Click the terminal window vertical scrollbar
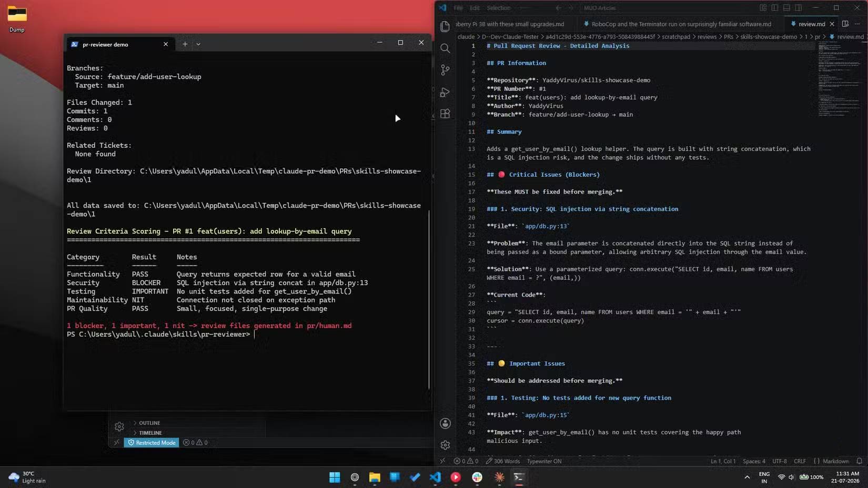The image size is (868, 488). (429, 300)
